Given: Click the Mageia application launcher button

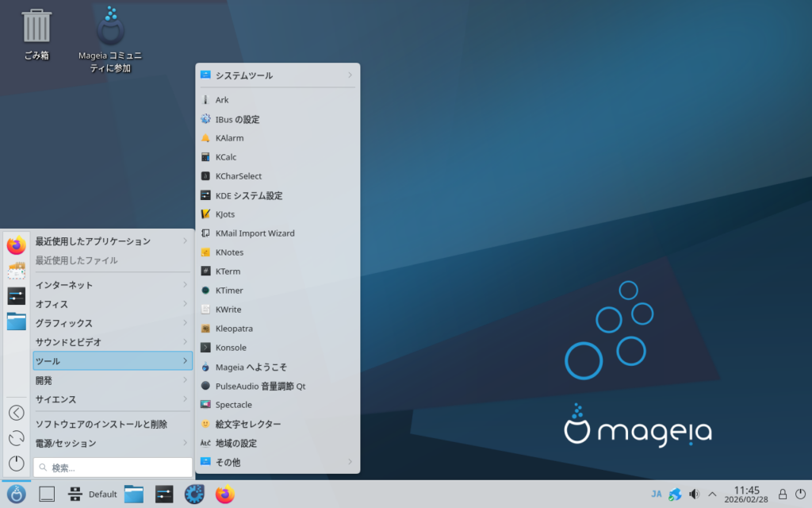Looking at the screenshot, I should click(x=17, y=494).
